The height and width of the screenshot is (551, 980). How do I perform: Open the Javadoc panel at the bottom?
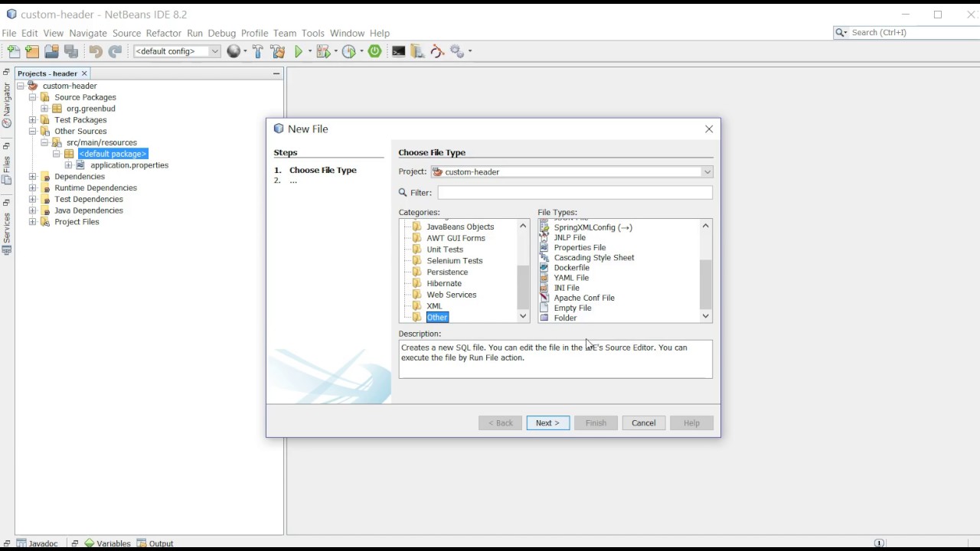37,543
